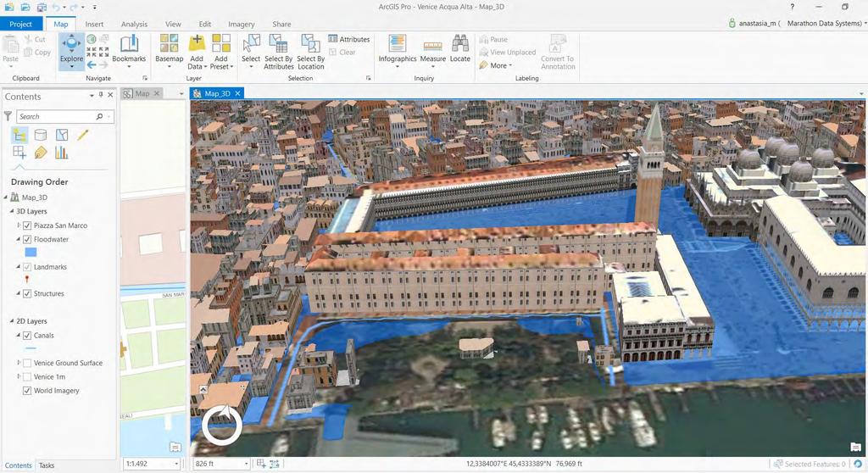The height and width of the screenshot is (473, 868).
Task: Open the Locate pane
Action: (459, 50)
